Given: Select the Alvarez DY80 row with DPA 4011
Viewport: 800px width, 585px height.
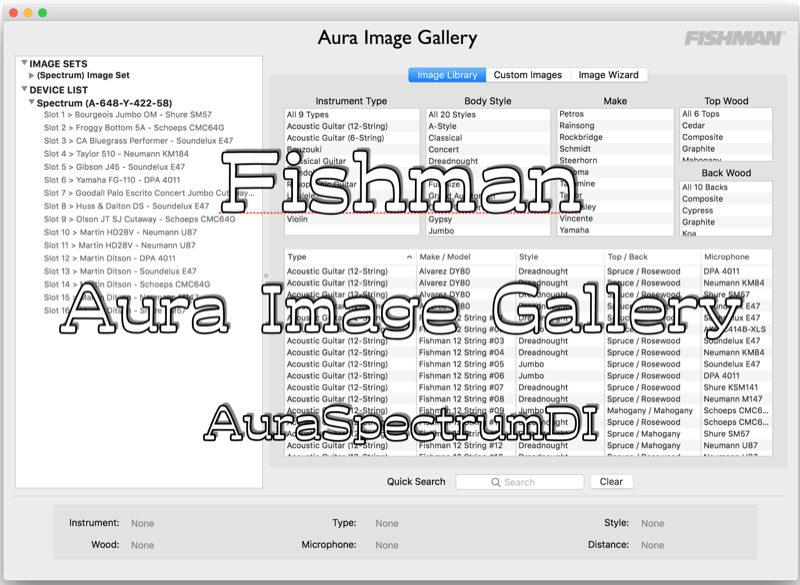Looking at the screenshot, I should [528, 271].
